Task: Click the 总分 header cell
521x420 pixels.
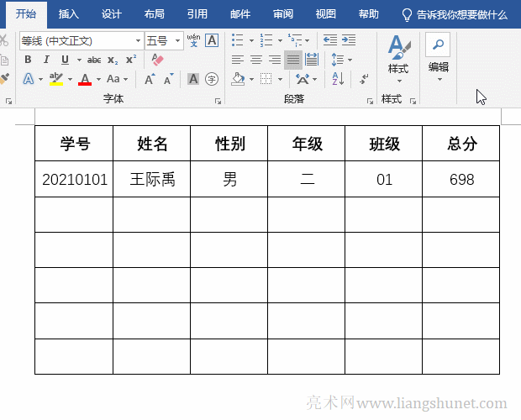Action: 461,144
